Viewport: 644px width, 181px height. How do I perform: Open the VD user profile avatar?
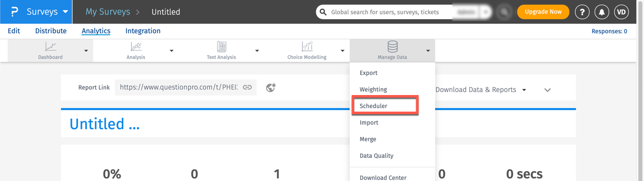(x=622, y=12)
